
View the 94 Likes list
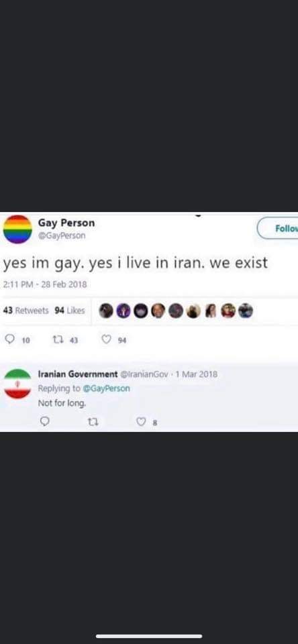tap(70, 311)
